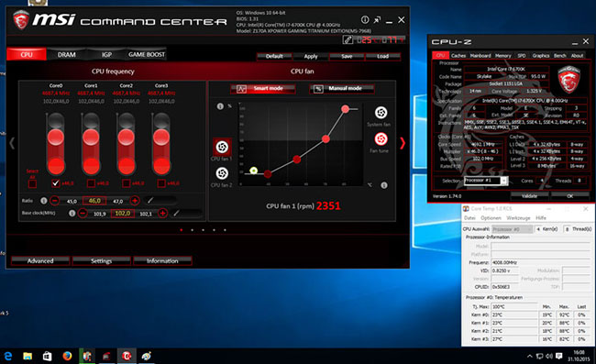Click Validate in CPU-Z
Image resolution: width=596 pixels, height=364 pixels.
click(x=529, y=196)
